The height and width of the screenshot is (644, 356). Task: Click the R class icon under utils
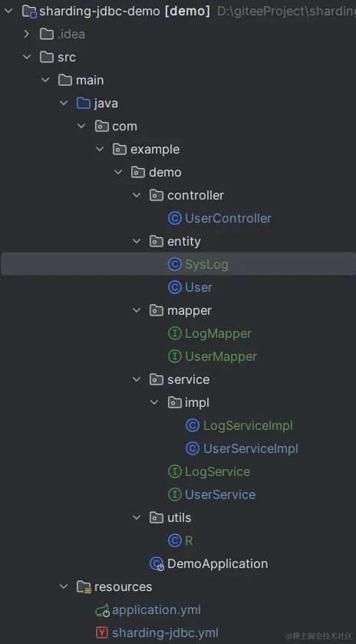click(x=175, y=540)
